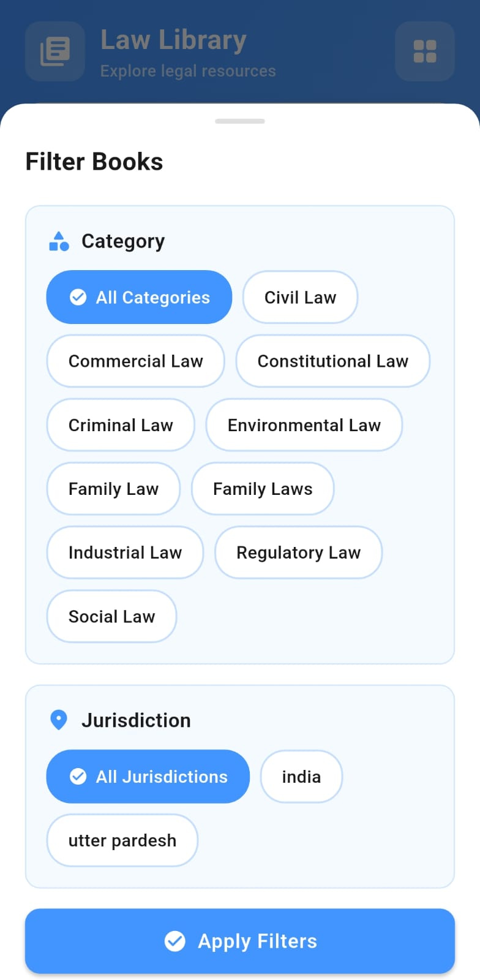
Task: Click the Category shapes icon
Action: tap(59, 241)
